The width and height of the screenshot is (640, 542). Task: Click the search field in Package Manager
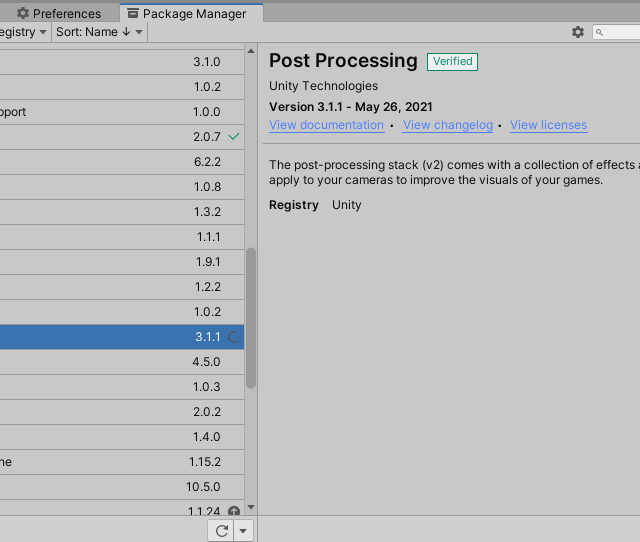coord(616,32)
